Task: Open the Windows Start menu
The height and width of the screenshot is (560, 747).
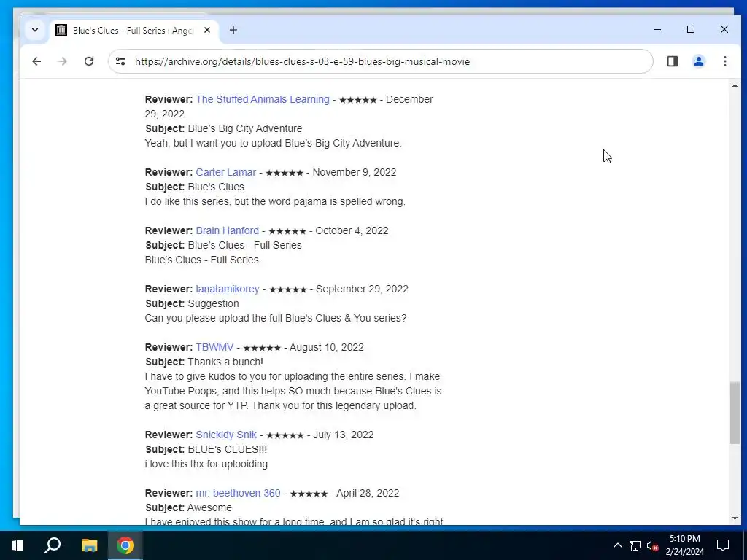Action: tap(18, 545)
